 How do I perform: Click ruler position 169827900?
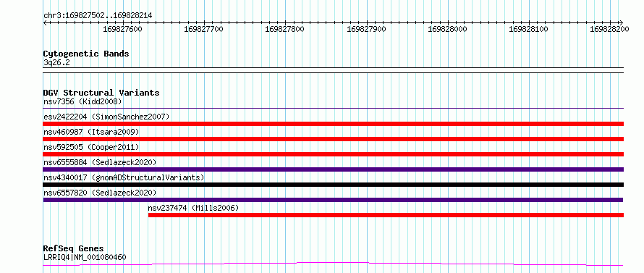coord(366,29)
